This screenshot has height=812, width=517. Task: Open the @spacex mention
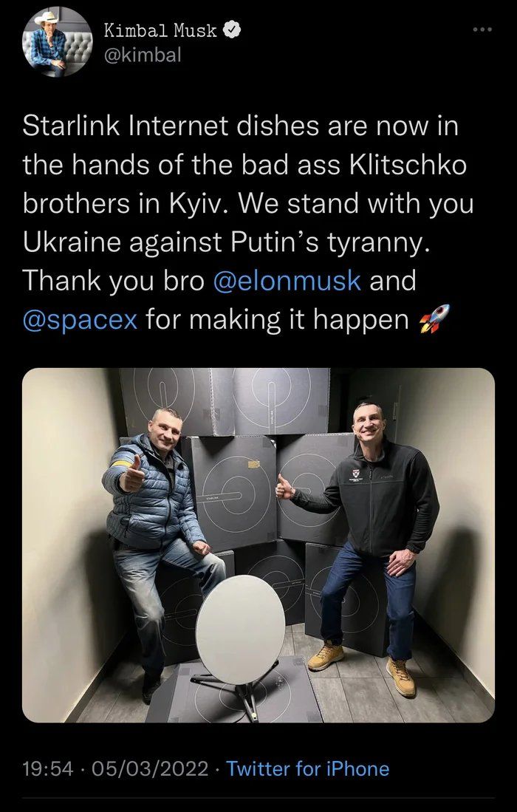coord(80,319)
